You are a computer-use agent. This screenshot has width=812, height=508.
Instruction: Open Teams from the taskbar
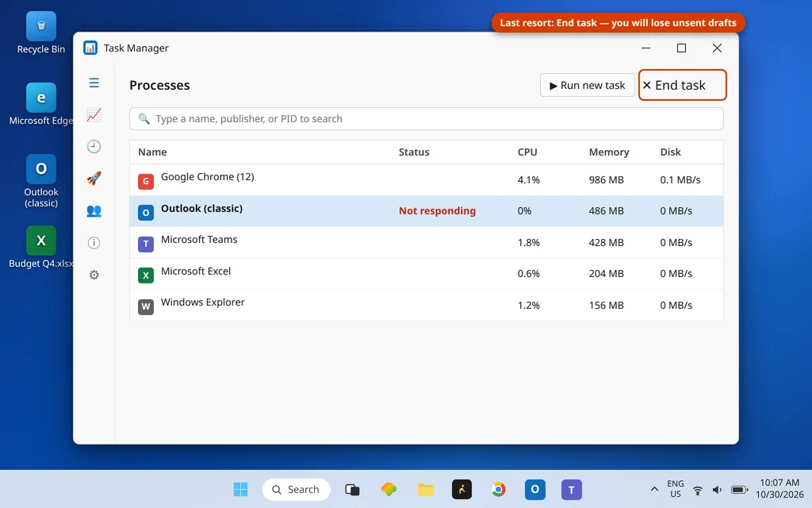[572, 489]
